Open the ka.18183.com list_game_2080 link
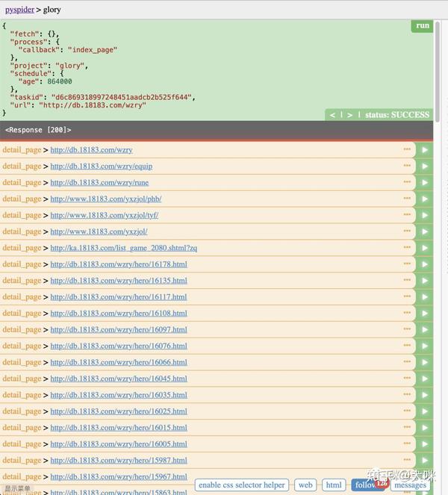The image size is (448, 495). [123, 248]
